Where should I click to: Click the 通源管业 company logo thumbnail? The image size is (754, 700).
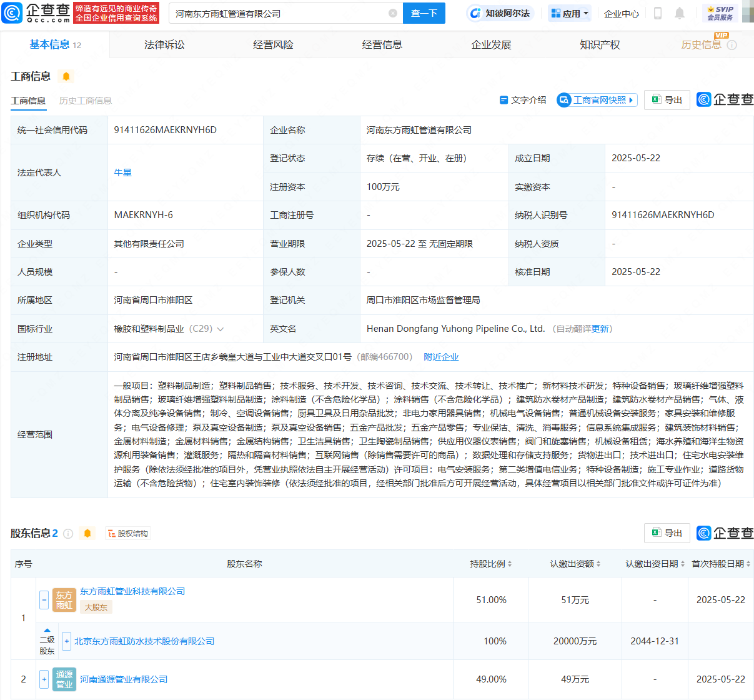pos(64,679)
